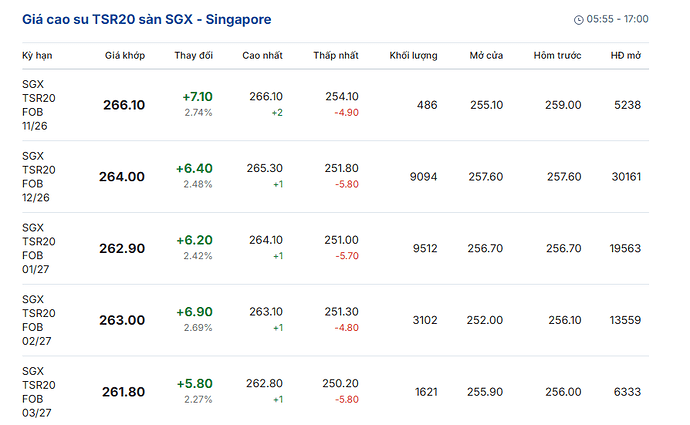Click the opening price 252.00
690x425 pixels.
coord(485,320)
